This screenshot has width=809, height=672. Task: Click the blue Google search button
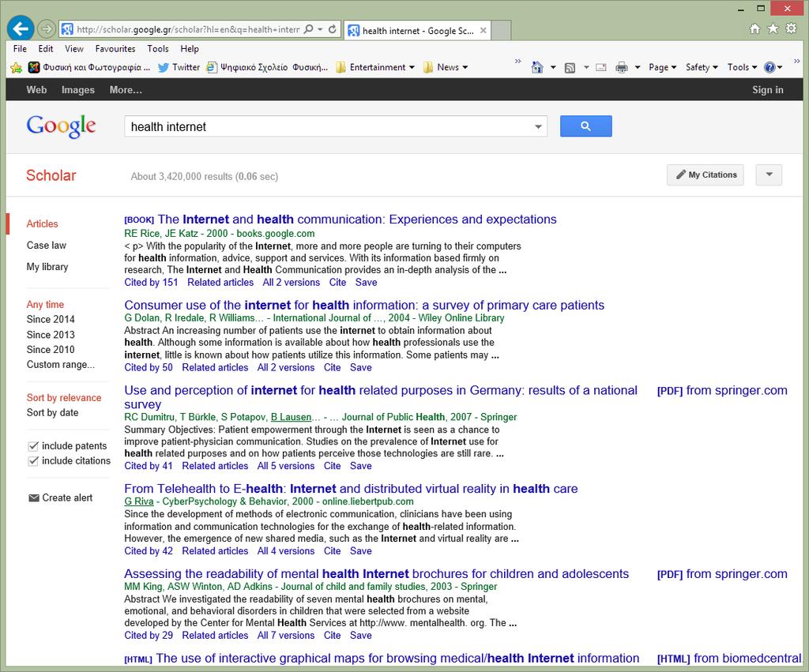coord(585,126)
